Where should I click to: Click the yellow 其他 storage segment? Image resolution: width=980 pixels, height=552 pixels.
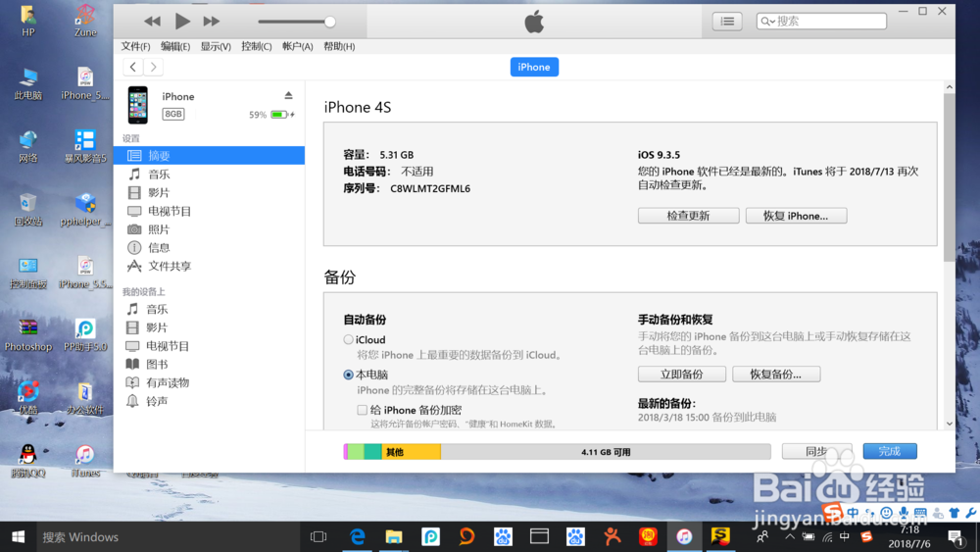point(411,451)
